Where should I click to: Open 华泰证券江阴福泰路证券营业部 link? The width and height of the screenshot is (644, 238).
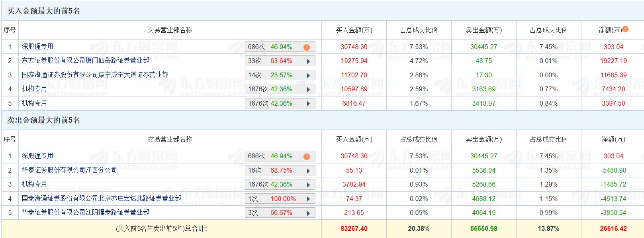(85, 212)
